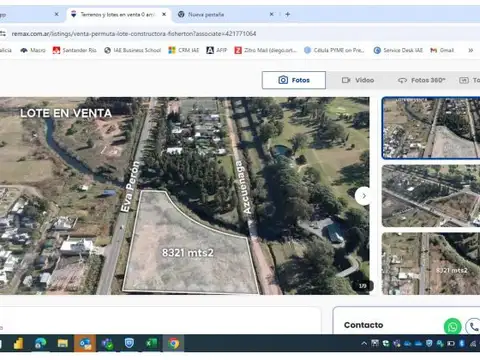Image resolution: width=480 pixels, height=360 pixels.
Task: Expand the bookmarks overflow chevron
Action: click(470, 50)
